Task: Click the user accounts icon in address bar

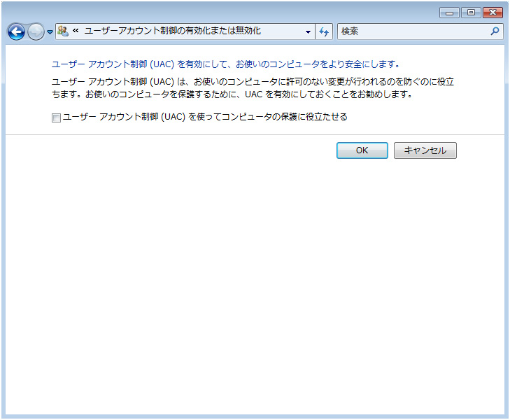Action: tap(62, 31)
